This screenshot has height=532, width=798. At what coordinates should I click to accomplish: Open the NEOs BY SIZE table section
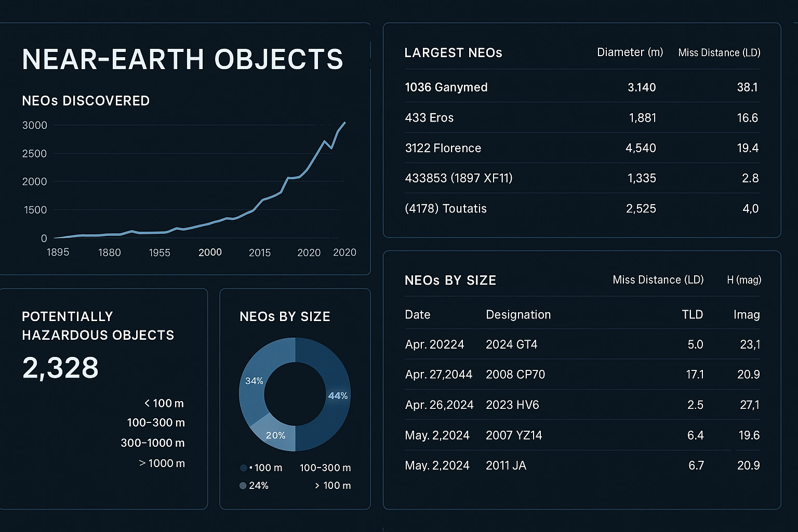pos(450,280)
